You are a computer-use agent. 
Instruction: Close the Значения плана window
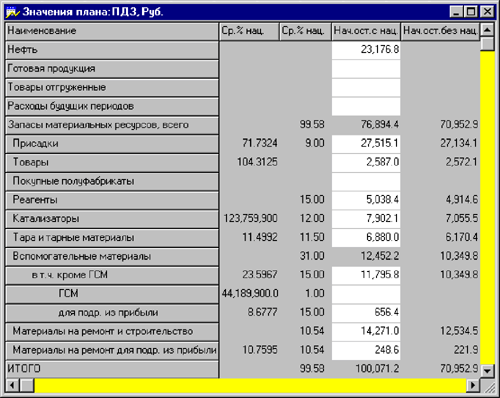[487, 12]
